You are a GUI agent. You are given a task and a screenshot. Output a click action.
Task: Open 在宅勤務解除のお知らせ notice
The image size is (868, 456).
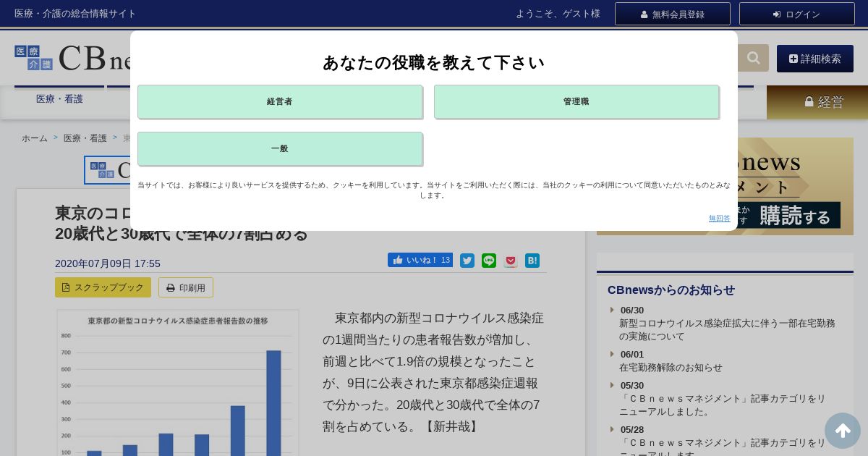671,367
